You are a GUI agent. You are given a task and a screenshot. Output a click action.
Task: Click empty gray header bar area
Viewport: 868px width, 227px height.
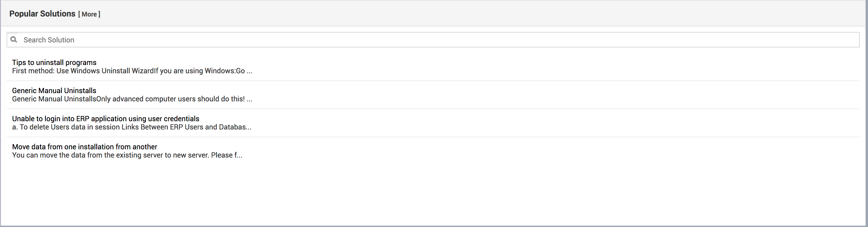click(x=472, y=13)
